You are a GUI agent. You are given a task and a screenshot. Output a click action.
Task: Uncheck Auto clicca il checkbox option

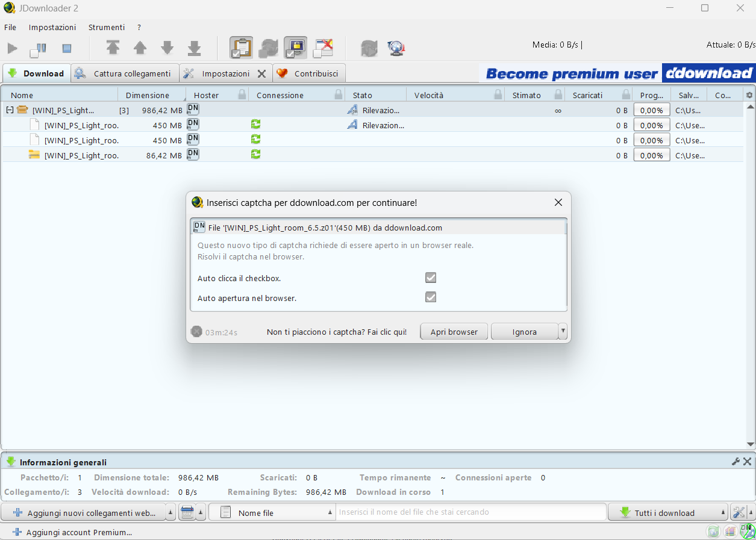click(x=430, y=278)
